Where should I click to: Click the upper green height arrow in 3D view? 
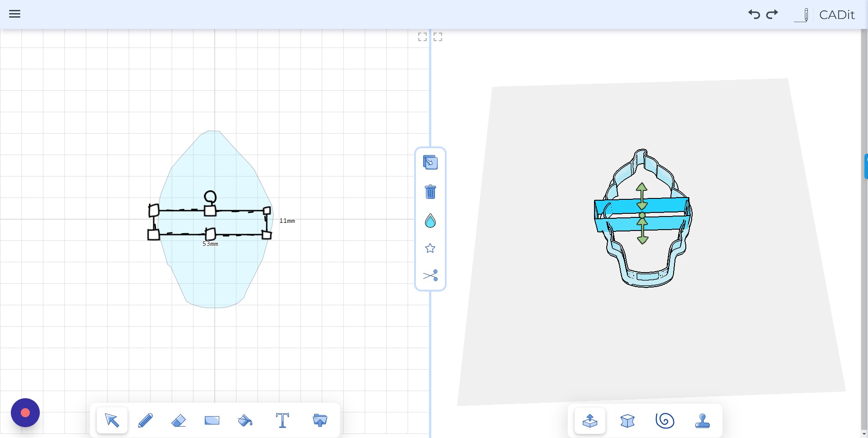point(642,196)
